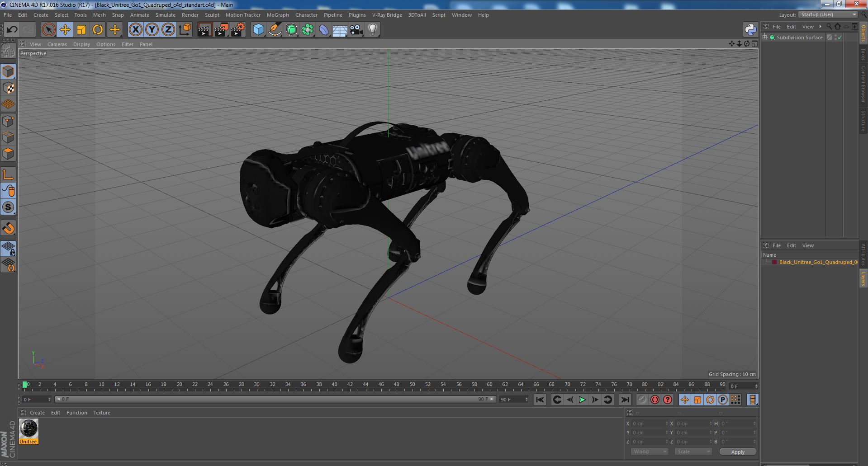The height and width of the screenshot is (466, 868).
Task: Open the Layers side tab
Action: pyautogui.click(x=863, y=279)
